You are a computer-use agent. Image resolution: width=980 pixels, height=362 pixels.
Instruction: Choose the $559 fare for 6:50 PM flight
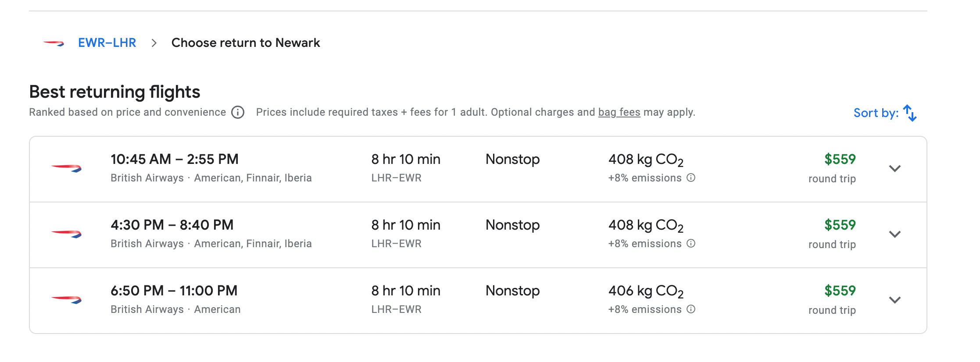click(x=840, y=291)
